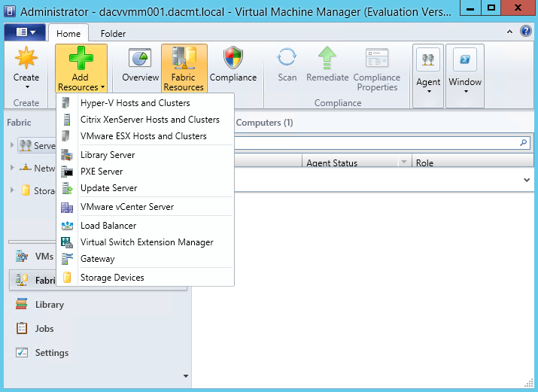The width and height of the screenshot is (538, 392).
Task: Choose Citrix XenServer Hosts and Clusters
Action: pos(145,120)
